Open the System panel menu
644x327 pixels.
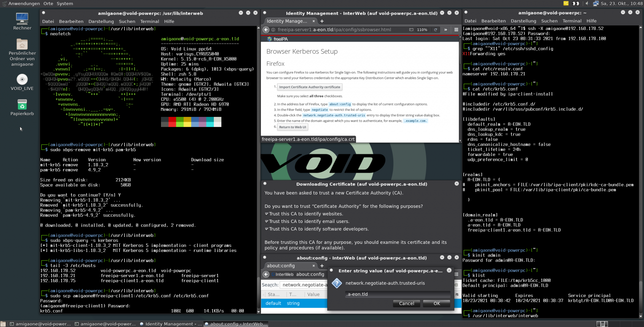pos(65,4)
